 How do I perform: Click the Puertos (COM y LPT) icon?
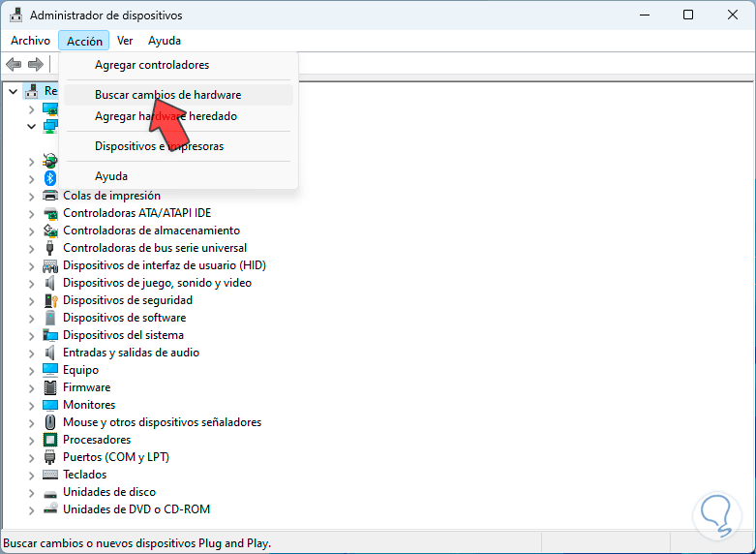point(50,457)
